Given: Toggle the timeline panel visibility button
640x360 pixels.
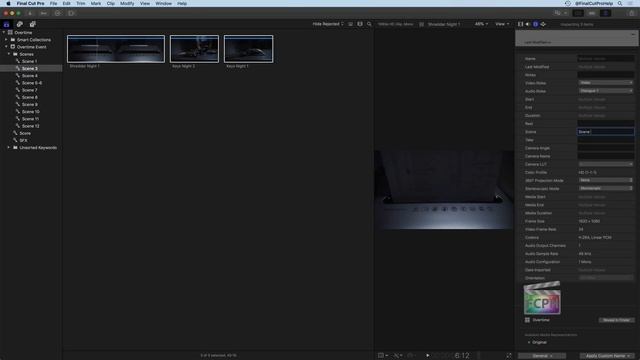Looking at the screenshot, I should click(592, 13).
